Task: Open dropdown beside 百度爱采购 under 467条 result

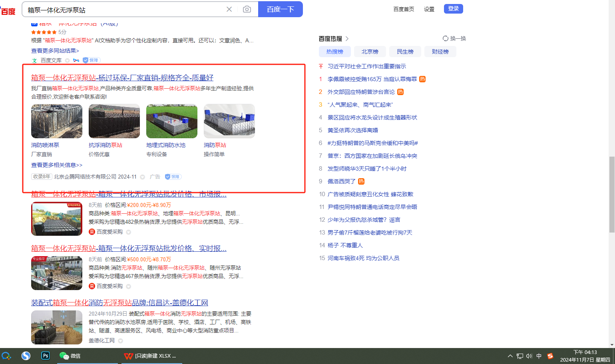Action: click(128, 286)
